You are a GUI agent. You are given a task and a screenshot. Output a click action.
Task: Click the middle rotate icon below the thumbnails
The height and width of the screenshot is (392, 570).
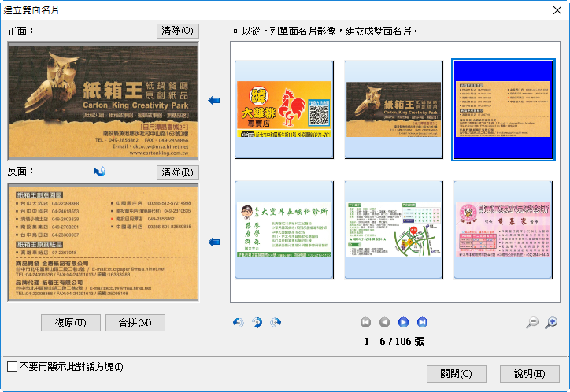[257, 322]
